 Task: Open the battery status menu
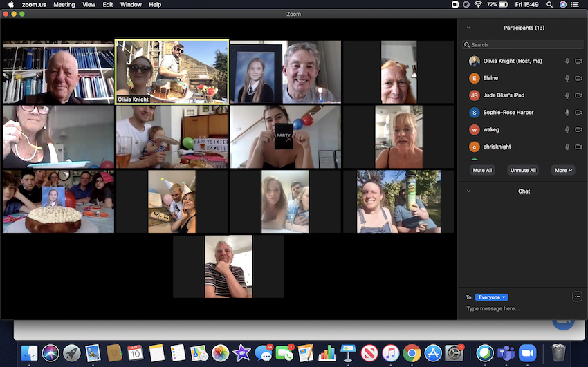(x=497, y=5)
